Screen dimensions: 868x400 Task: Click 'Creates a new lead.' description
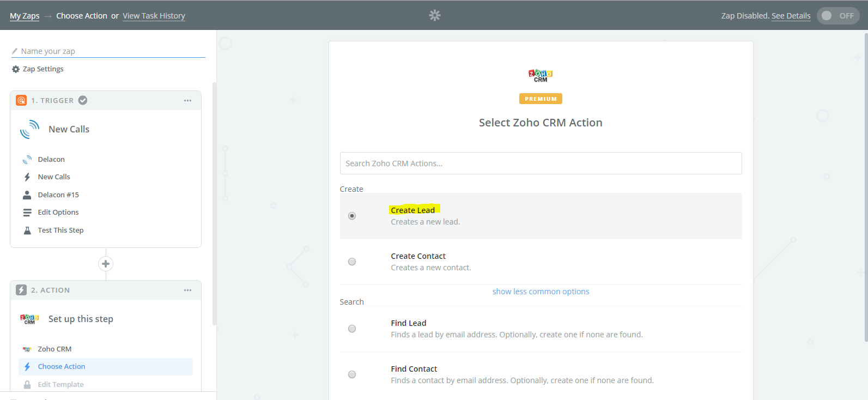pos(426,222)
